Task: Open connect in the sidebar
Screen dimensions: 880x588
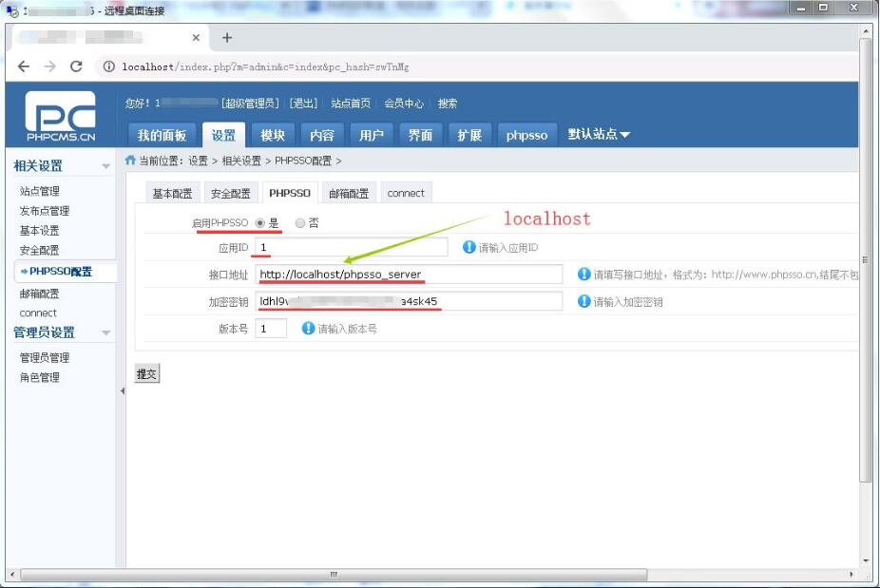Action: click(38, 313)
